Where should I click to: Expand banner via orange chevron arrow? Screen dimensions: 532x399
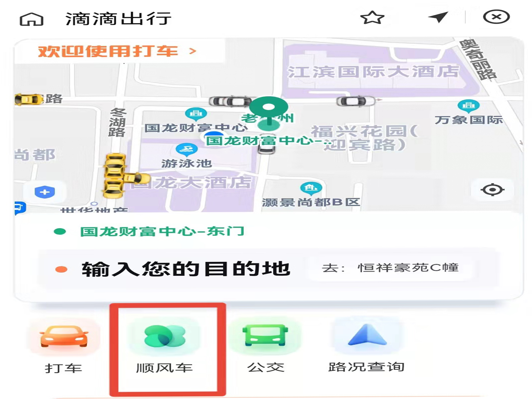pos(192,51)
